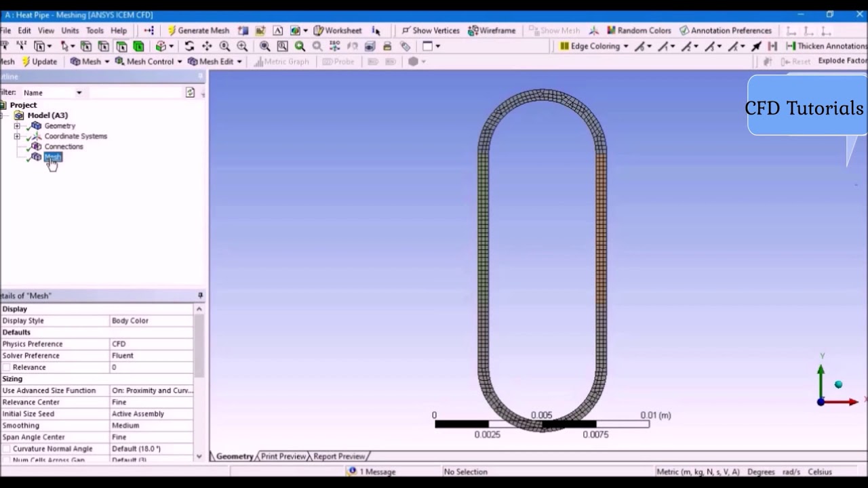Click the New Annotation 'A' icon
868x488 pixels.
(x=278, y=30)
